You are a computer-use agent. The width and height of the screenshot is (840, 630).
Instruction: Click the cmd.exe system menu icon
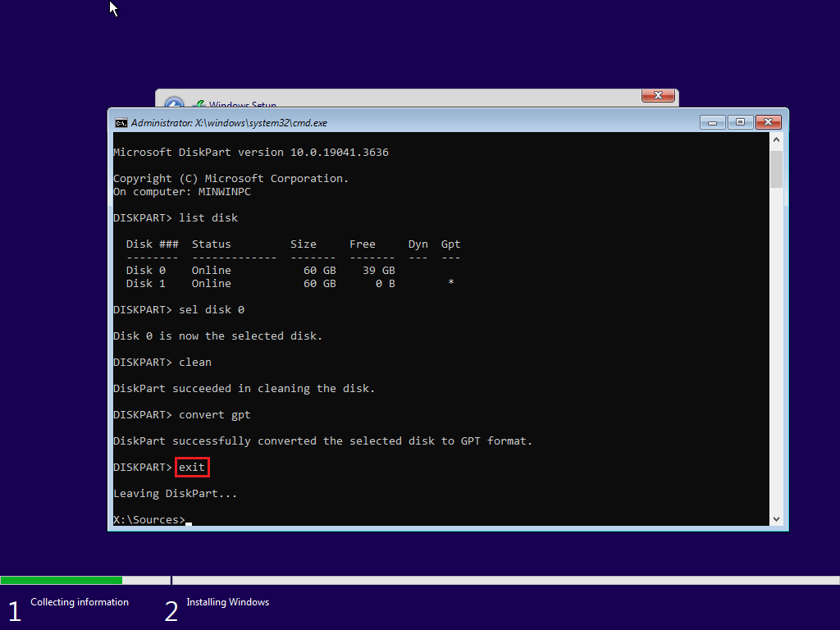tap(121, 123)
